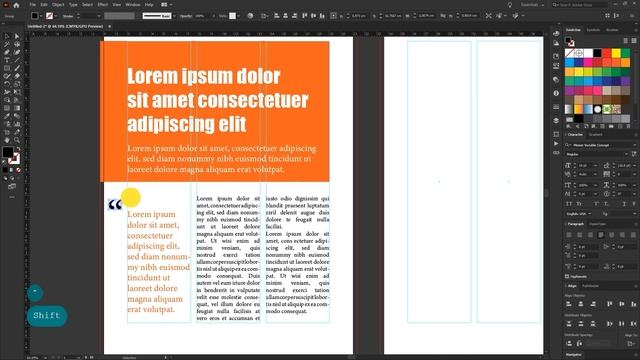
Task: Pick the yellow swatch in top swatch row
Action: pyautogui.click(x=616, y=53)
